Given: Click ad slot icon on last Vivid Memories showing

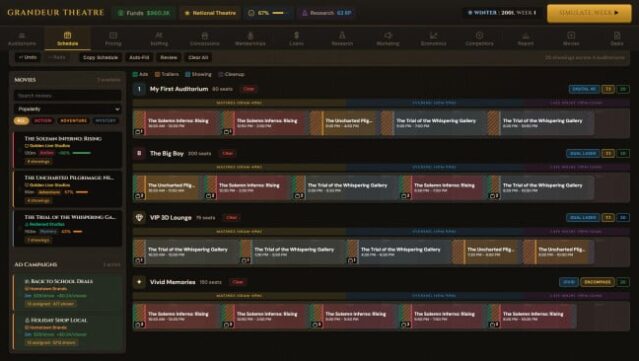Looking at the screenshot, I should point(494,325).
